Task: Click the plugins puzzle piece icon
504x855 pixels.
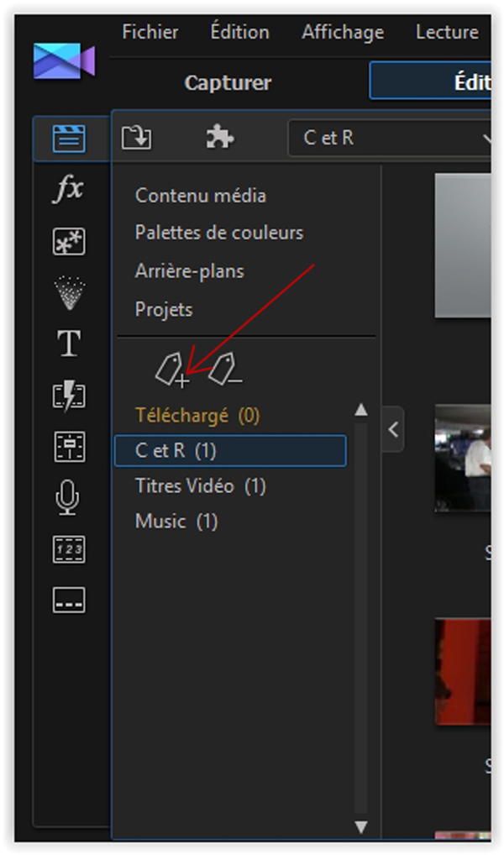Action: point(220,137)
